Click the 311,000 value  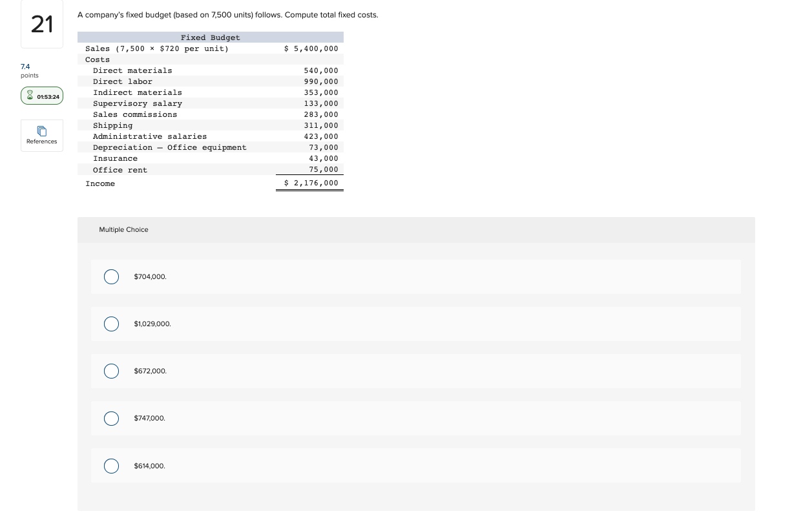point(321,125)
